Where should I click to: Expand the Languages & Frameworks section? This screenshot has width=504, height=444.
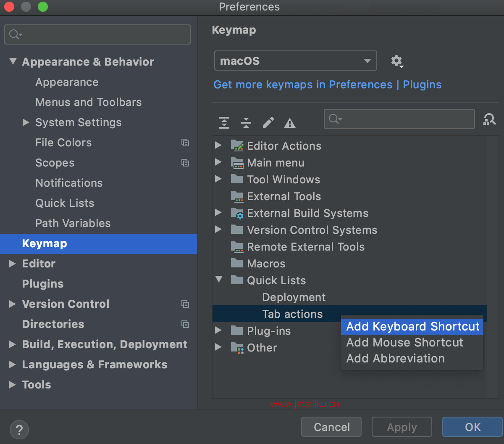pyautogui.click(x=13, y=365)
